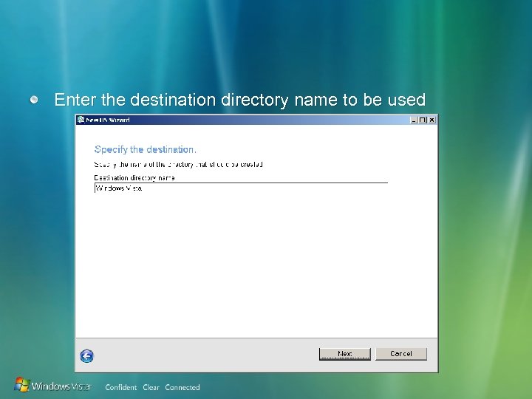The width and height of the screenshot is (532, 399).
Task: Click the word 'Connected' in the footer
Action: click(183, 387)
